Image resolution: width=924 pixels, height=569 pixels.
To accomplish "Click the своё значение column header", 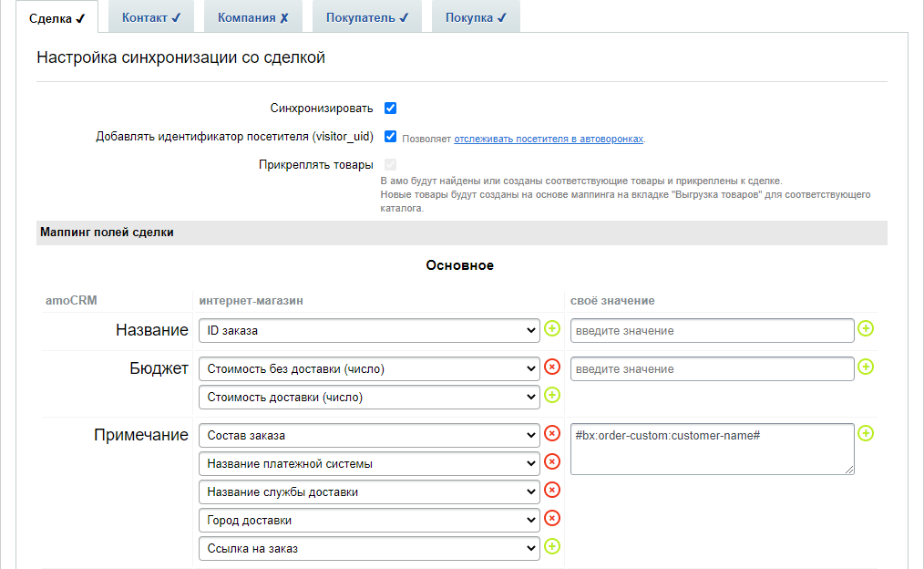I will click(x=612, y=301).
